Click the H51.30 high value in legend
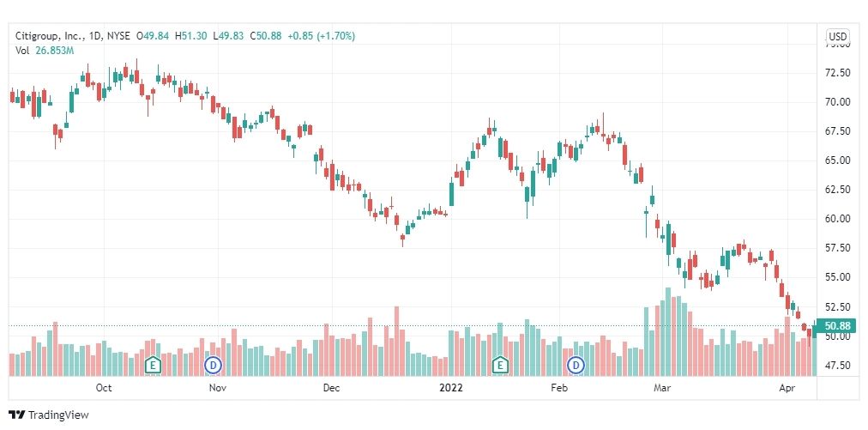Viewport: 868px width, 430px height. click(191, 36)
